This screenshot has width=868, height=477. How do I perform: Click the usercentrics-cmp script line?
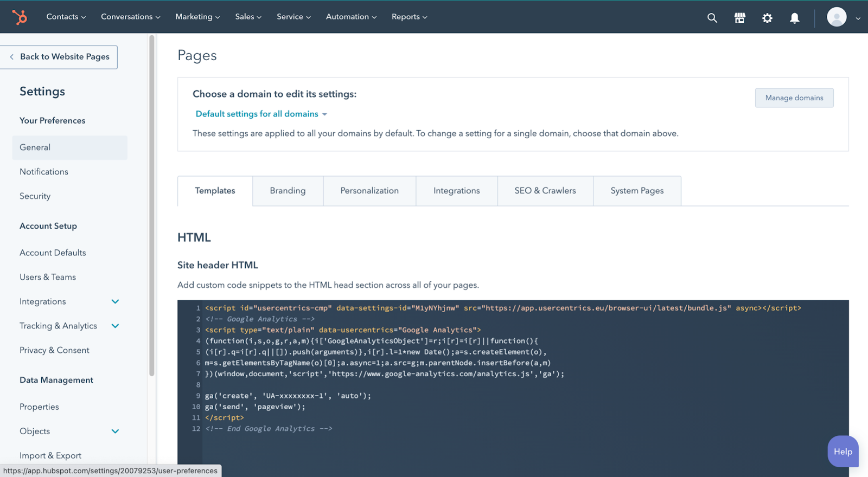pos(503,308)
